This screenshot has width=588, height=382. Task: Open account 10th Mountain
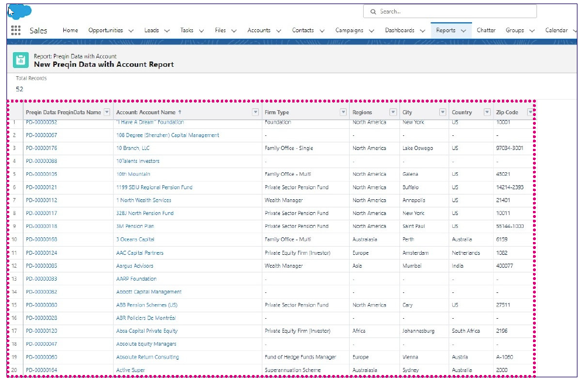(133, 174)
